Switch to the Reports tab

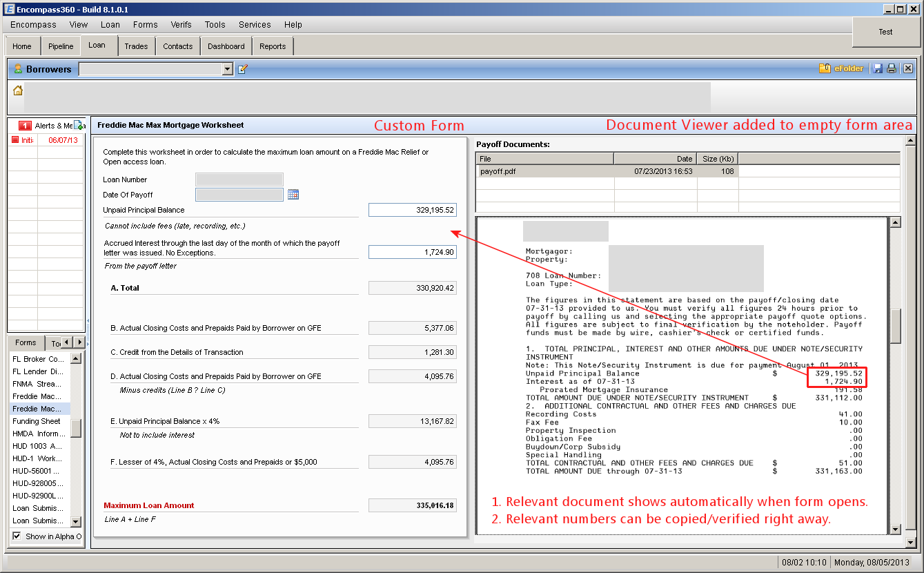[x=273, y=46]
